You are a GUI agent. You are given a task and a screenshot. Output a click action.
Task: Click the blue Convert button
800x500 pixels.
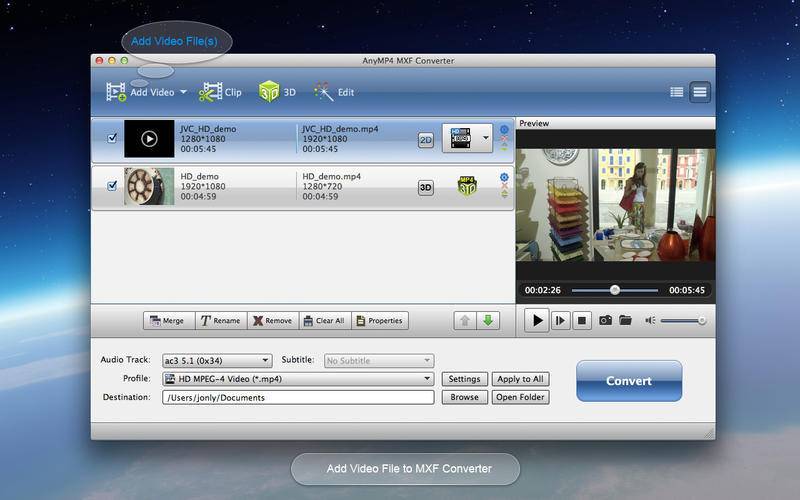tap(628, 381)
